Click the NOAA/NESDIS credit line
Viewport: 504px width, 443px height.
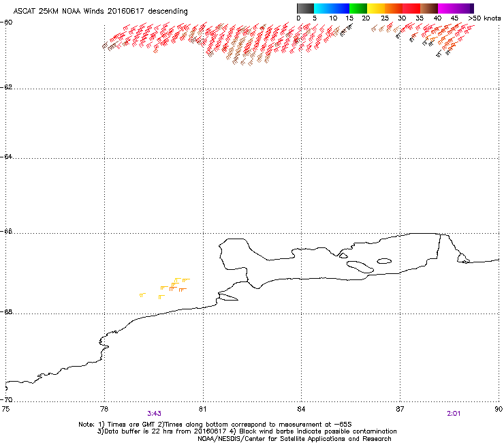point(294,439)
